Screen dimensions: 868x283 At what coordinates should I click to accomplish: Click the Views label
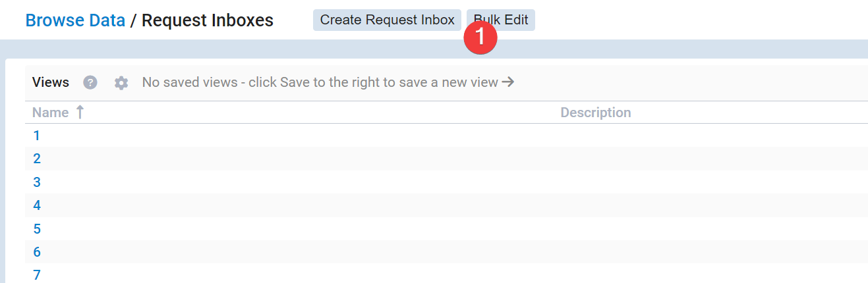tap(51, 82)
